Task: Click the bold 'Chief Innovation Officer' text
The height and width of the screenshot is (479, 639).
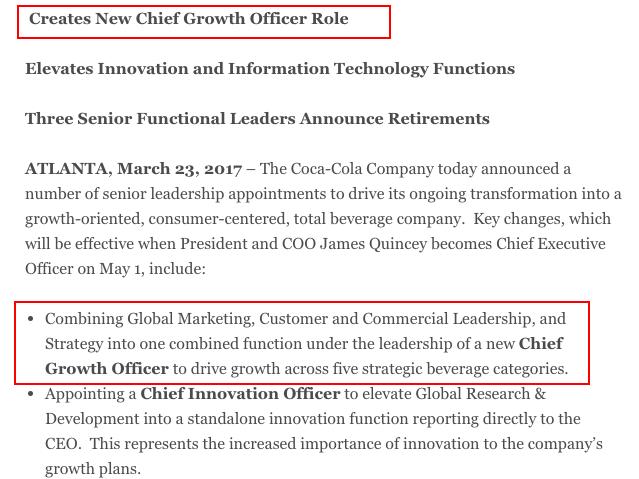Action: (x=240, y=394)
